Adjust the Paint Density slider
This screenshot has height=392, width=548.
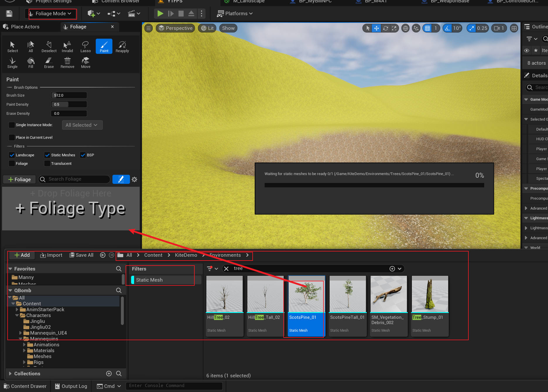(x=69, y=104)
